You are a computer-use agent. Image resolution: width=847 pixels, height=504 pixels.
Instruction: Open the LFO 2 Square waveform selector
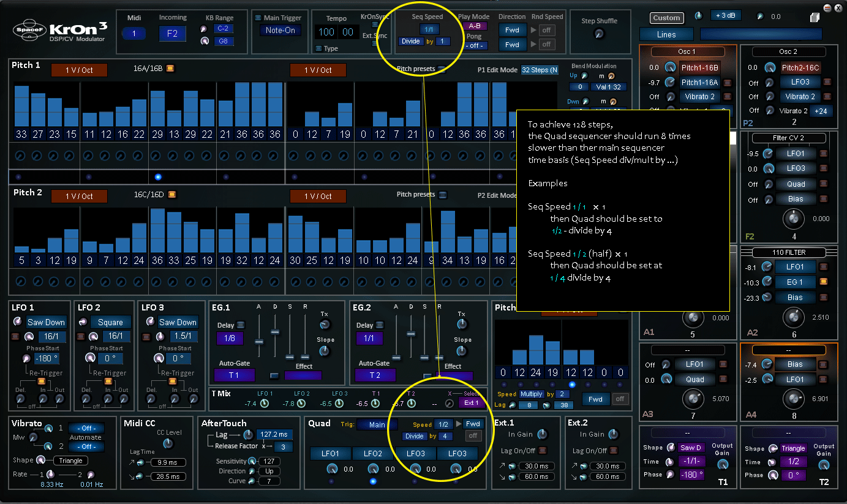(x=111, y=322)
